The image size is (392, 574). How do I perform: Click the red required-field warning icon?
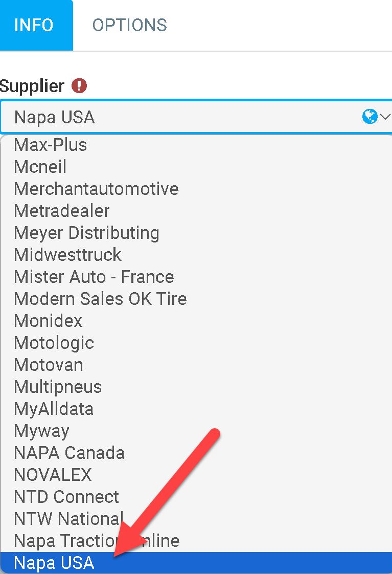click(79, 85)
